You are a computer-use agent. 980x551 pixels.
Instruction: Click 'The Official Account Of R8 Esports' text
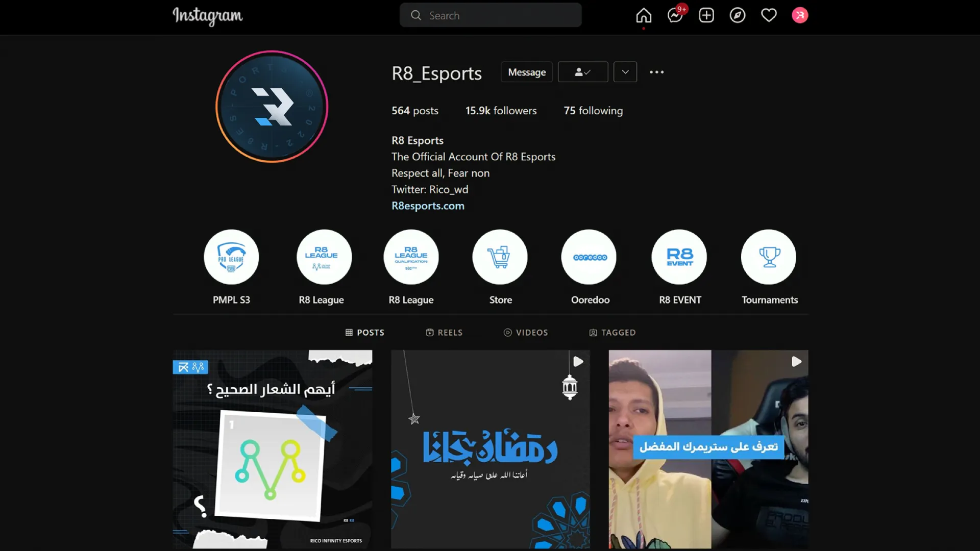tap(473, 157)
